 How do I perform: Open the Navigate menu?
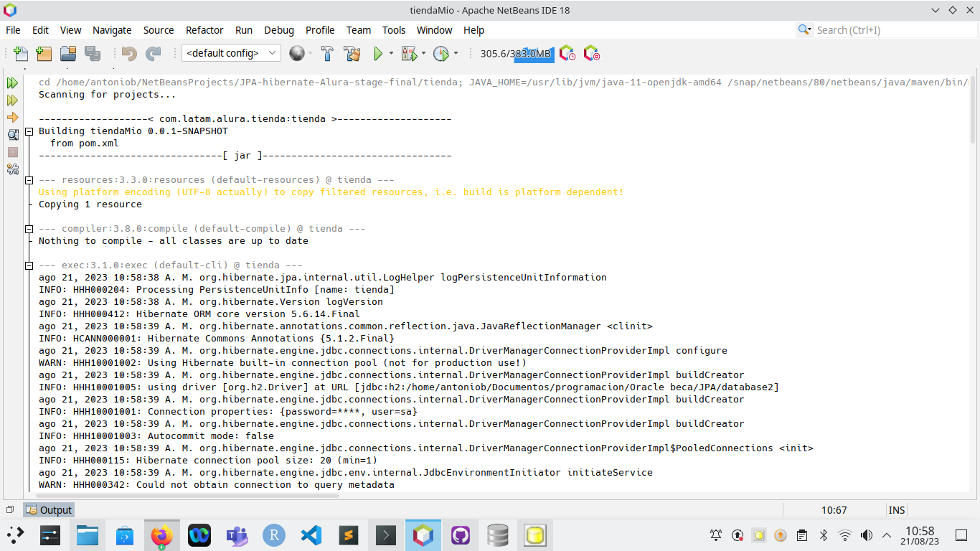(x=112, y=30)
